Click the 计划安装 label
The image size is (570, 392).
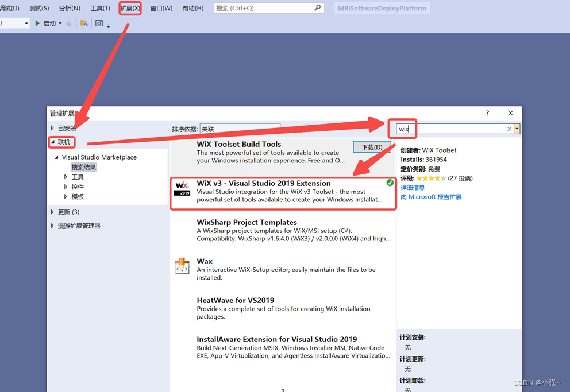(x=413, y=337)
